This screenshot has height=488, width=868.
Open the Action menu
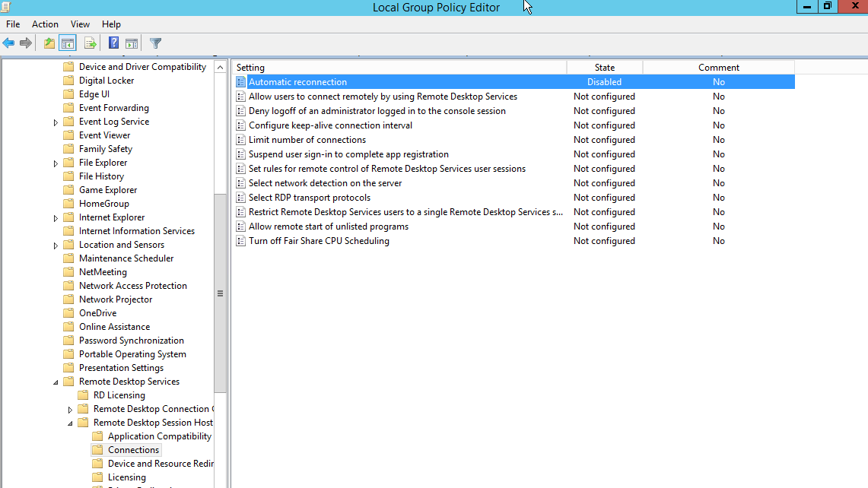45,24
